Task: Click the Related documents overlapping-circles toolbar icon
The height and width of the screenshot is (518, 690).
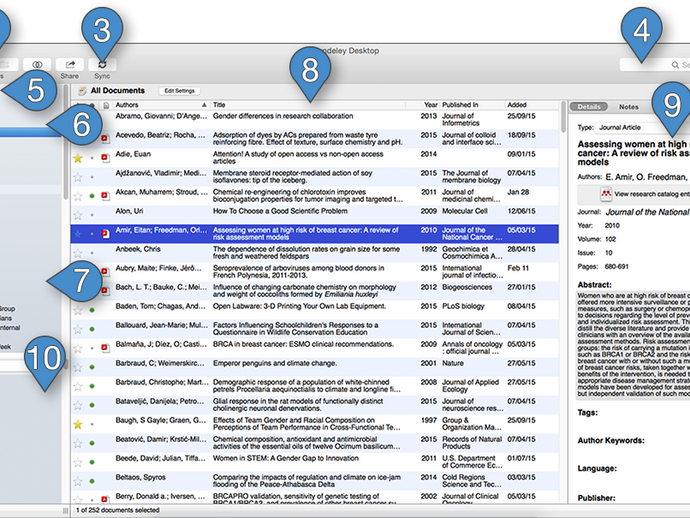Action: pyautogui.click(x=37, y=65)
